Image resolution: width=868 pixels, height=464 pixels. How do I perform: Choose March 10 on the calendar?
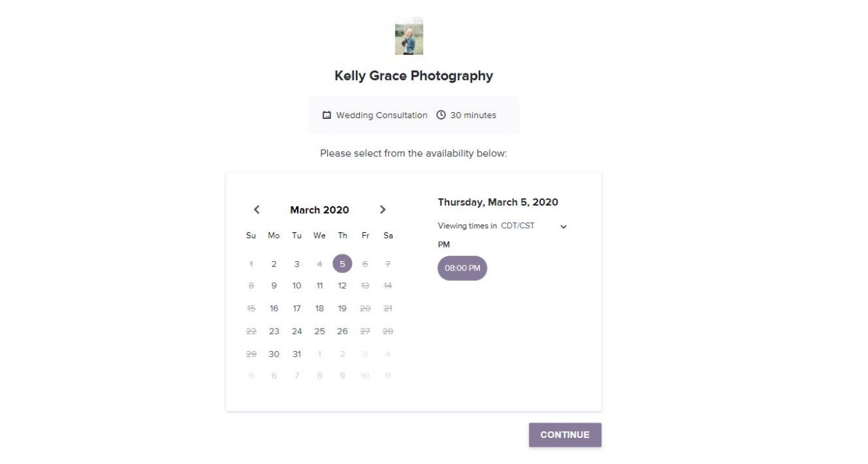point(296,286)
